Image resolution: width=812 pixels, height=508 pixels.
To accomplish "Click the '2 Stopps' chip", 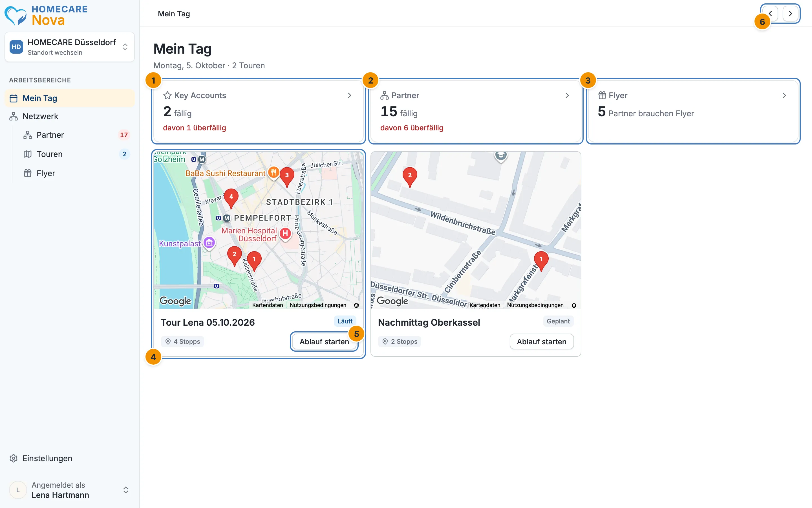I will [x=400, y=341].
